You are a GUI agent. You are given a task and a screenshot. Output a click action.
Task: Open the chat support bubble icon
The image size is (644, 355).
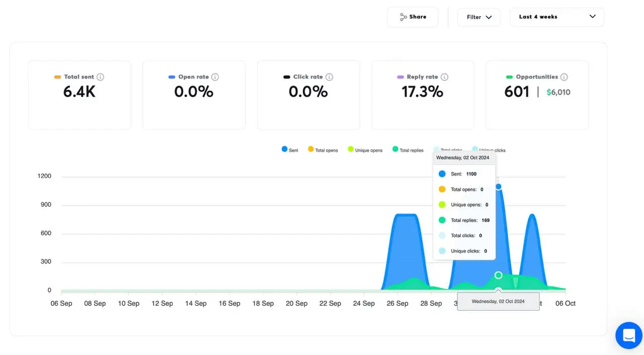point(629,335)
